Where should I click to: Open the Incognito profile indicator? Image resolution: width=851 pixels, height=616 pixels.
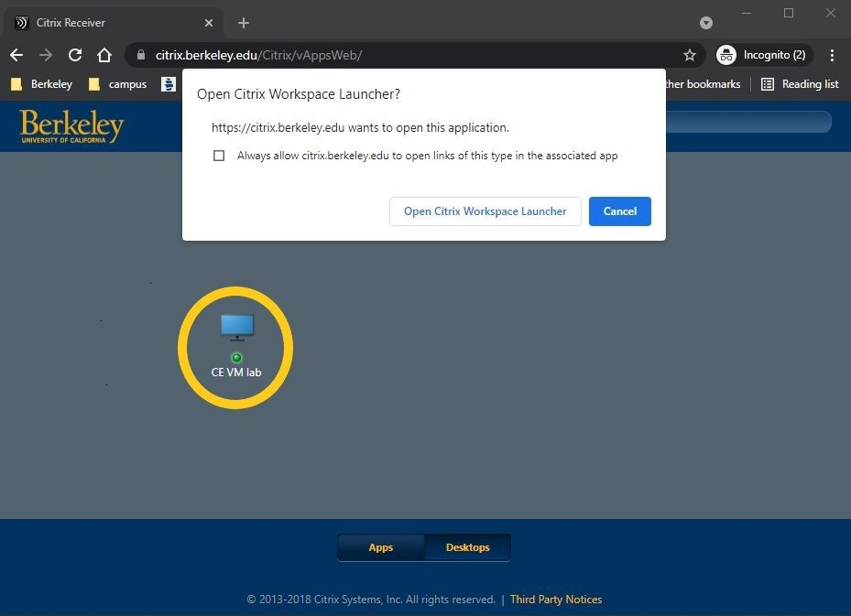(764, 55)
